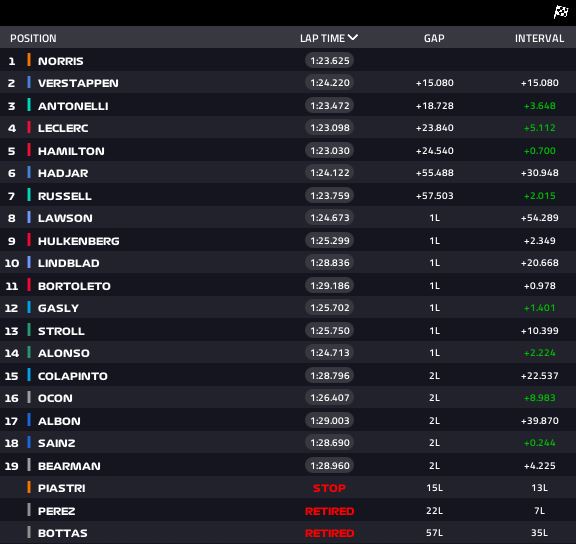Click Norris's orange team color bar
This screenshot has height=544, width=576.
tap(29, 60)
